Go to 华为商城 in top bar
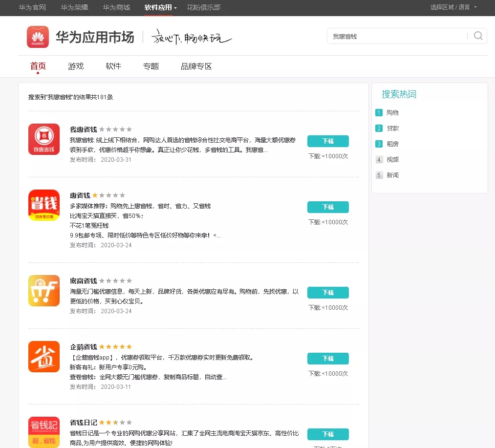Viewport: 495px width, 448px height. [x=116, y=7]
